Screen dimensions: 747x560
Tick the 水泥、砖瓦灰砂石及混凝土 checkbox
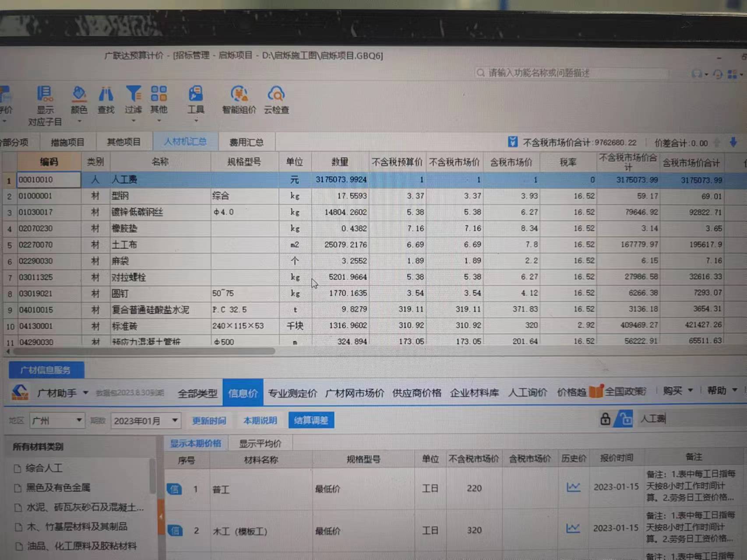point(18,507)
